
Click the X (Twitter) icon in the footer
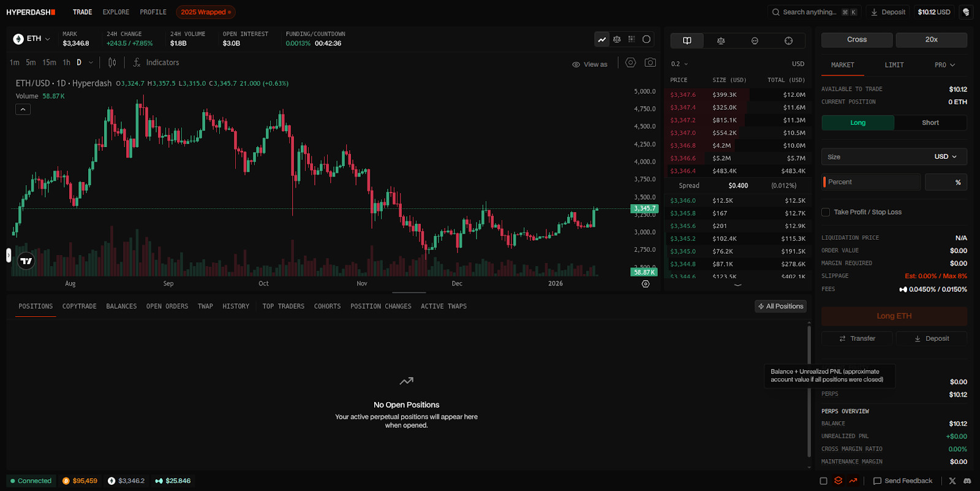(x=952, y=481)
